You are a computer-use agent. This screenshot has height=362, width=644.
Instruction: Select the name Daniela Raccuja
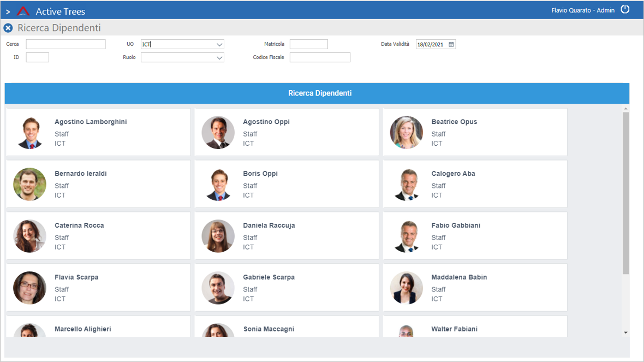point(269,225)
